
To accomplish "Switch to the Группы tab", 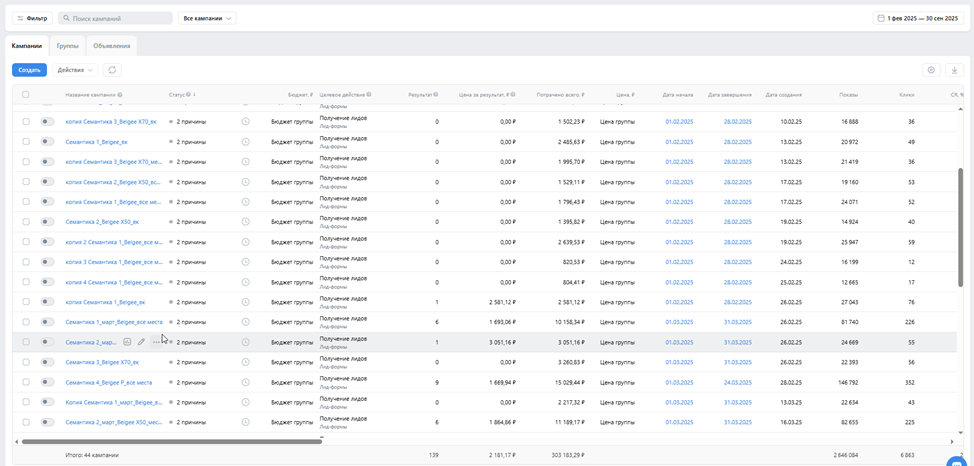I will 67,46.
